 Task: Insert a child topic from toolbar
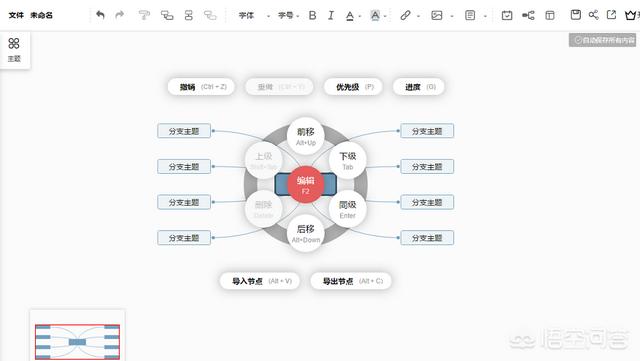[167, 15]
